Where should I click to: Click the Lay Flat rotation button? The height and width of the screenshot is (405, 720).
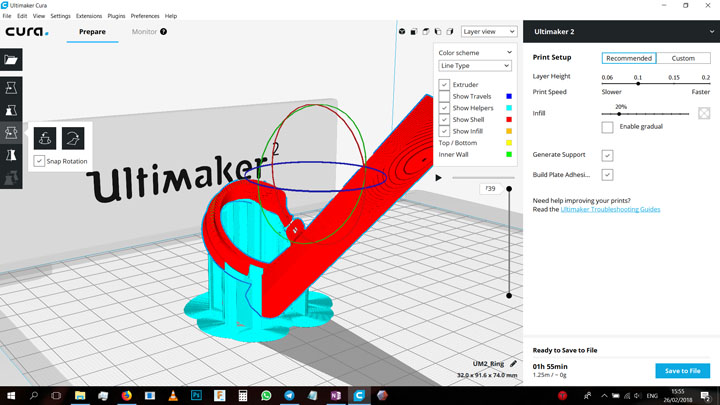pyautogui.click(x=73, y=138)
